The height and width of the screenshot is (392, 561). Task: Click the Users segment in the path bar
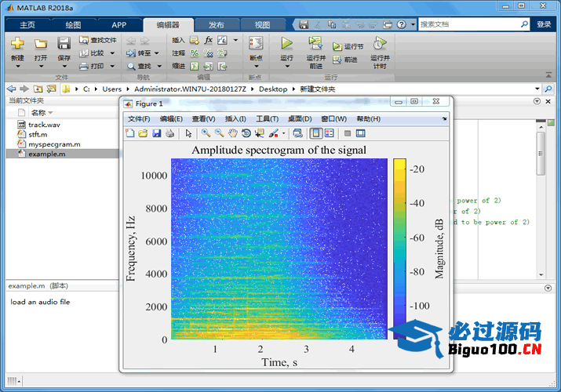pos(111,89)
